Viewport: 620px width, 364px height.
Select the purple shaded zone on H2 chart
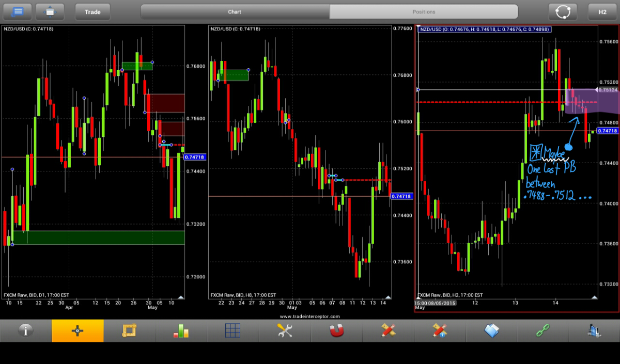pos(592,101)
